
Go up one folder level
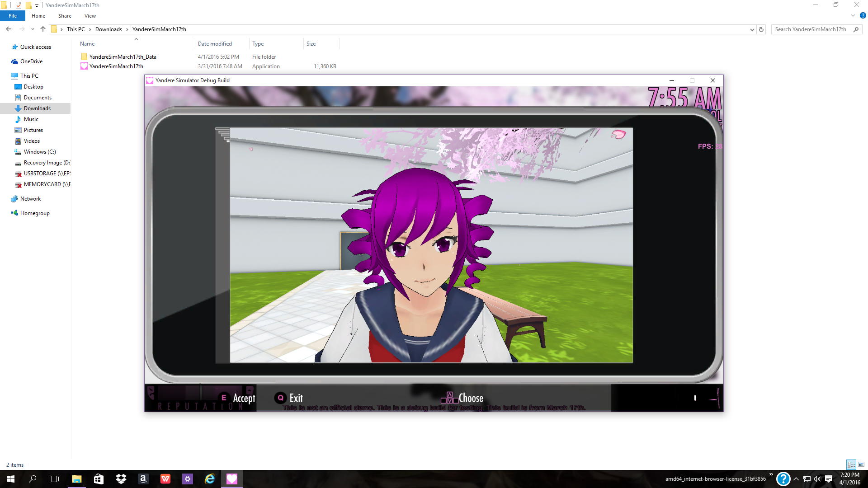[43, 29]
